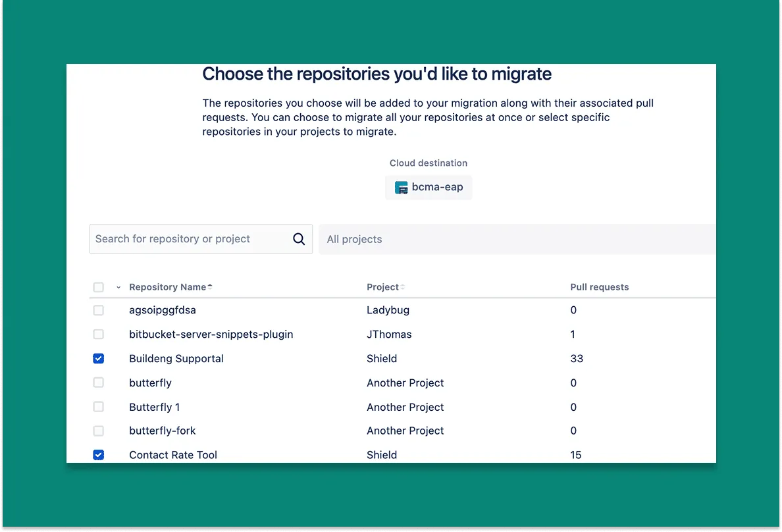Screen dimensions: 782x532
Task: Open the All projects dropdown
Action: coord(517,239)
